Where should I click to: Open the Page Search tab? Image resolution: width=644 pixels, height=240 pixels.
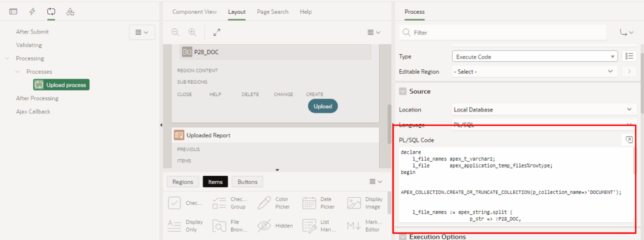pos(273,12)
